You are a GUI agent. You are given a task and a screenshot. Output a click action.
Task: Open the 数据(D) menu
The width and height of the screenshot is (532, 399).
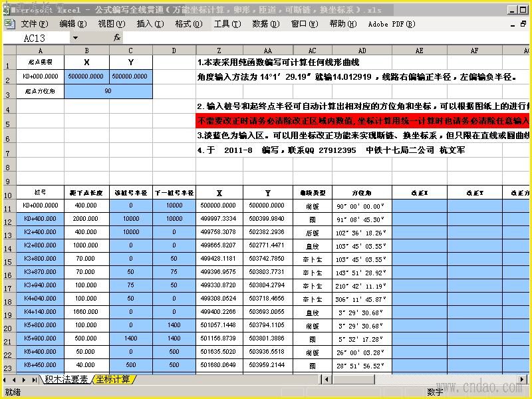coord(265,24)
